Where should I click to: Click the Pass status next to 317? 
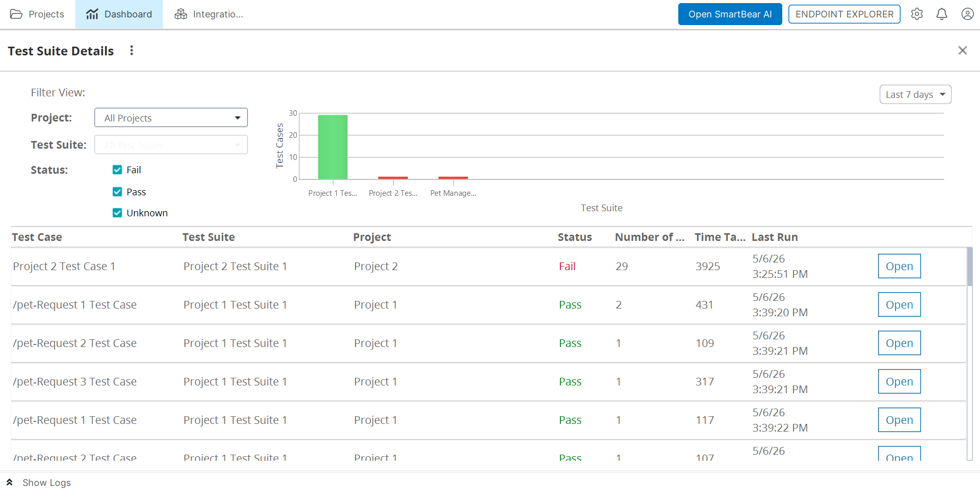tap(570, 381)
